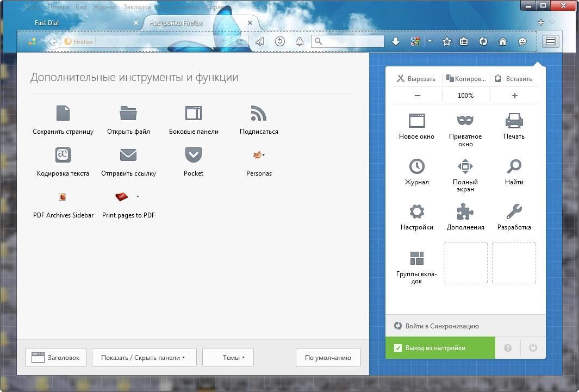Click the zoom in plus button
Viewport: 579px width, 392px height.
point(514,96)
